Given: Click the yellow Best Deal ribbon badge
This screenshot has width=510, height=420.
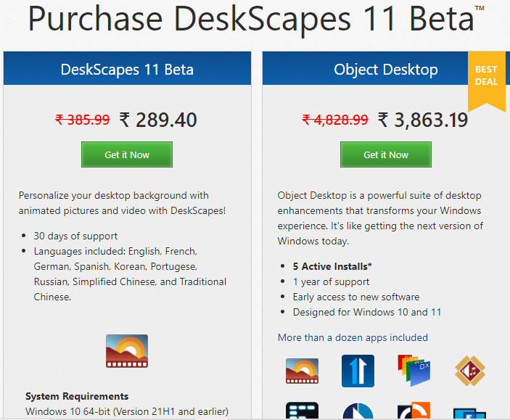Looking at the screenshot, I should pyautogui.click(x=486, y=81).
